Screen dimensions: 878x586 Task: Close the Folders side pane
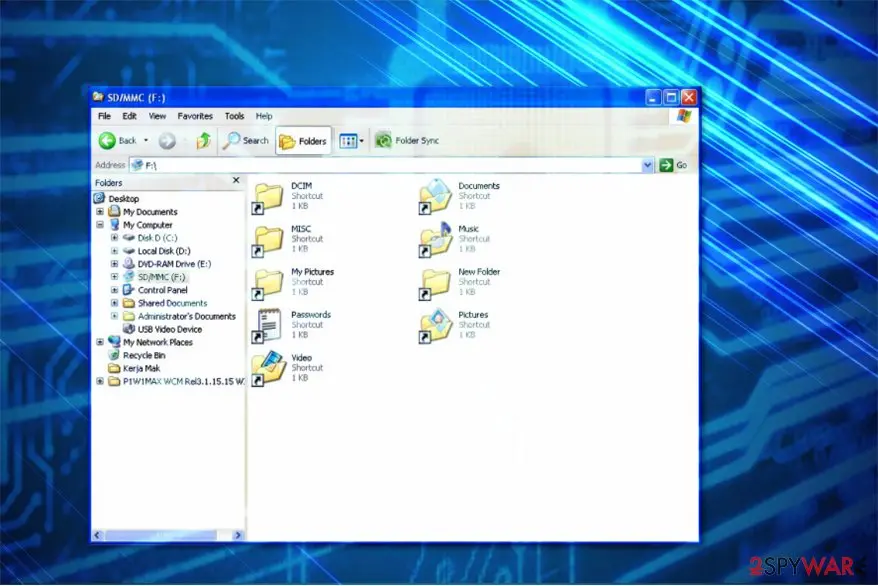[236, 180]
